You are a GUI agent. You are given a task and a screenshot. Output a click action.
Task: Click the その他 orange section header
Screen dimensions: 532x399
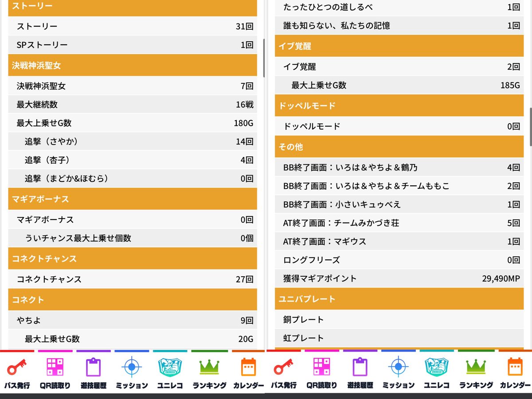point(399,147)
